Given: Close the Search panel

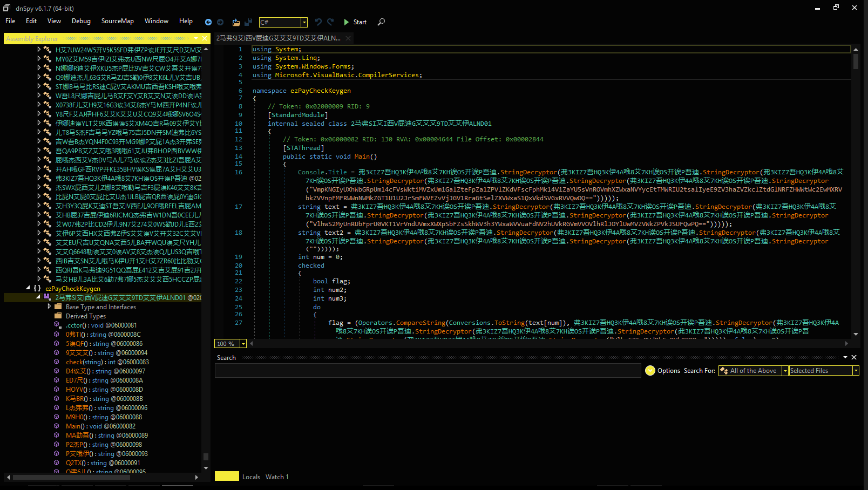Looking at the screenshot, I should (854, 357).
